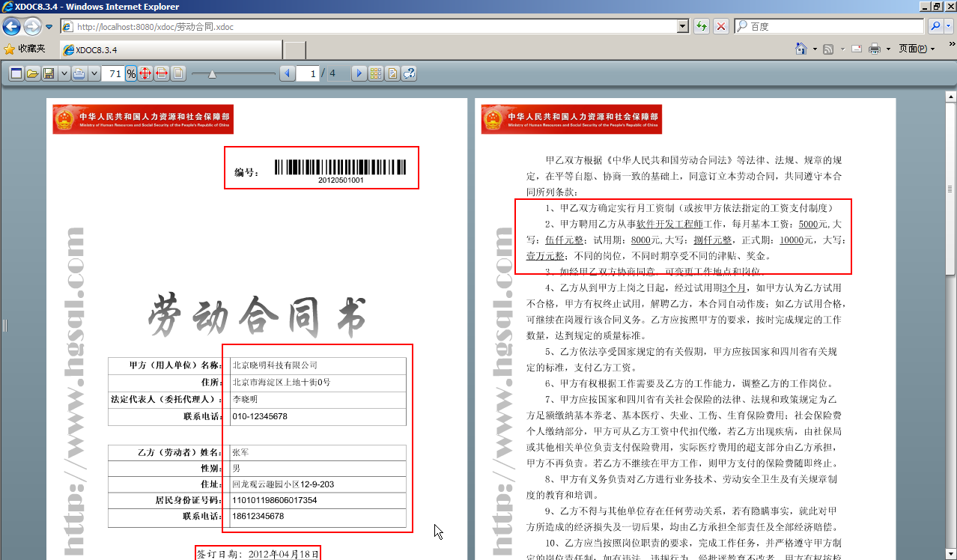The height and width of the screenshot is (560, 957).
Task: Click the read mail envelope icon
Action: 857,49
